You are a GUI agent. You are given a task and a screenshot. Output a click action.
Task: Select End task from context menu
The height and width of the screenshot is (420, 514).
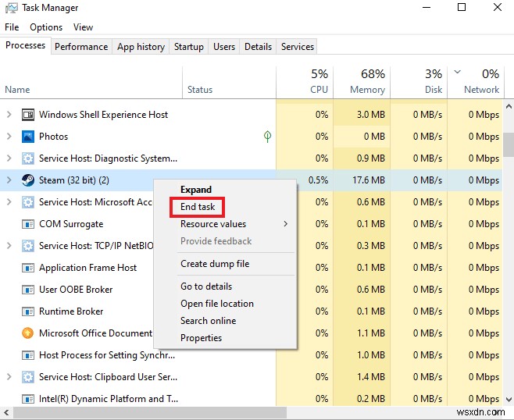(198, 207)
